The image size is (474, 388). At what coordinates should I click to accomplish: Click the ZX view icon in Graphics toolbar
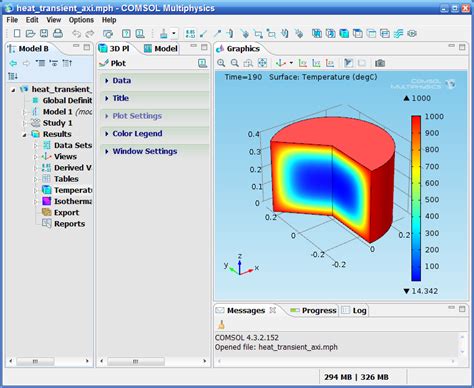tap(330, 63)
